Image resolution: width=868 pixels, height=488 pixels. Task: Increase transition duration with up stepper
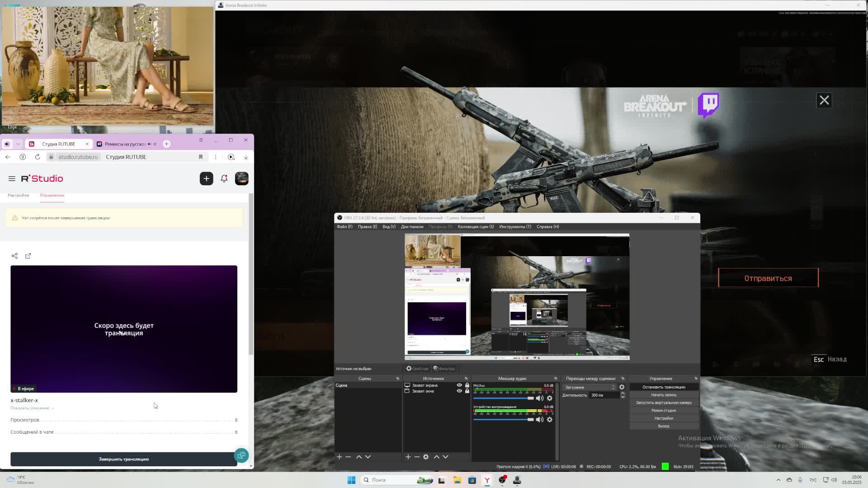[623, 393]
